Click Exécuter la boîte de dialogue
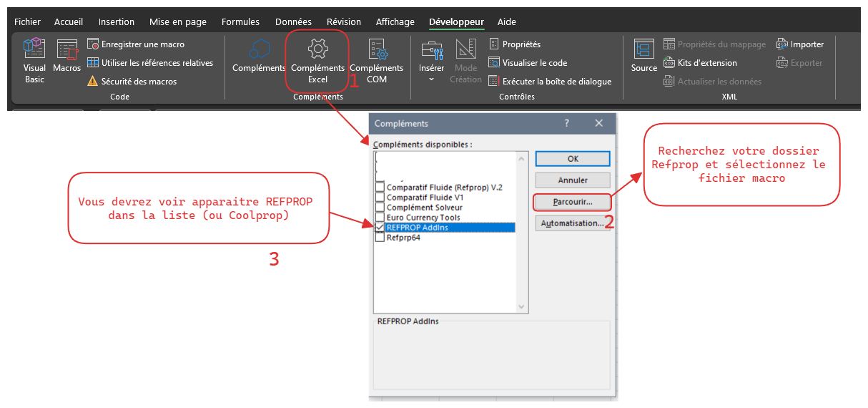The image size is (868, 408). pyautogui.click(x=550, y=82)
